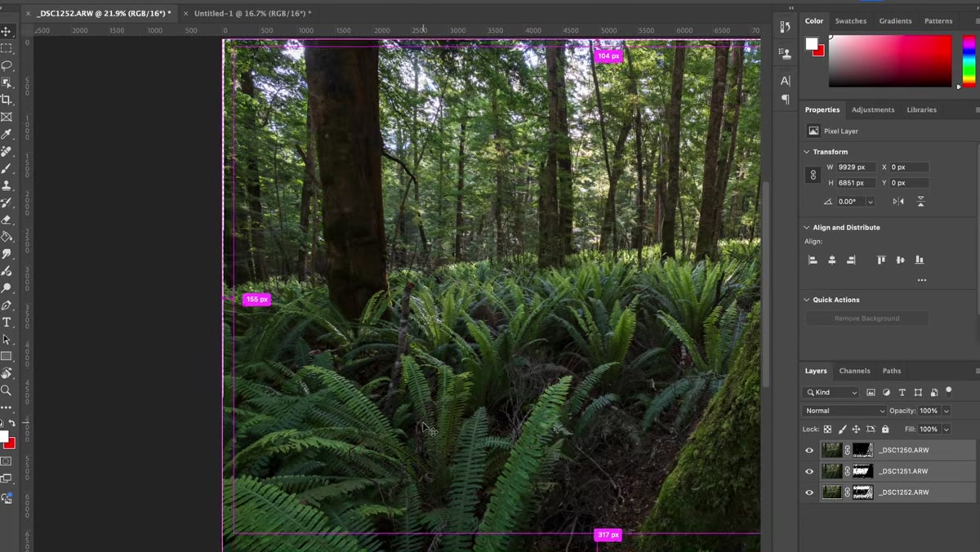Switch to the Adjustments tab
Screen dimensions: 980x552
[873, 109]
